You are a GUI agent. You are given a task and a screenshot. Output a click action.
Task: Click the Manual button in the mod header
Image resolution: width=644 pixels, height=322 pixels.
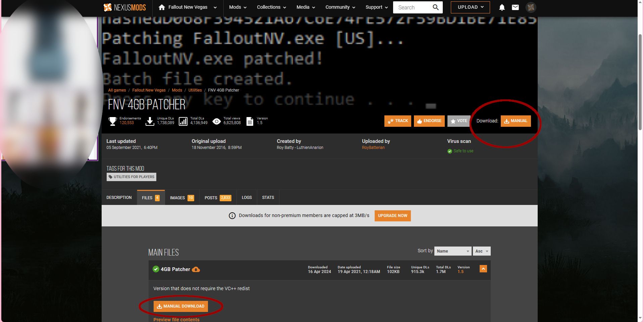516,121
